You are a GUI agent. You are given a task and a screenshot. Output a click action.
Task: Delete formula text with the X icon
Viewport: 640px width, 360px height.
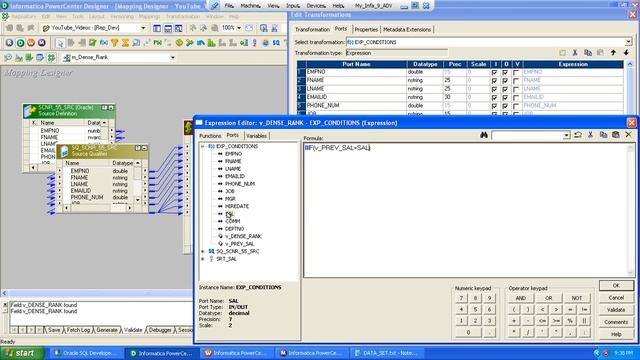point(629,134)
